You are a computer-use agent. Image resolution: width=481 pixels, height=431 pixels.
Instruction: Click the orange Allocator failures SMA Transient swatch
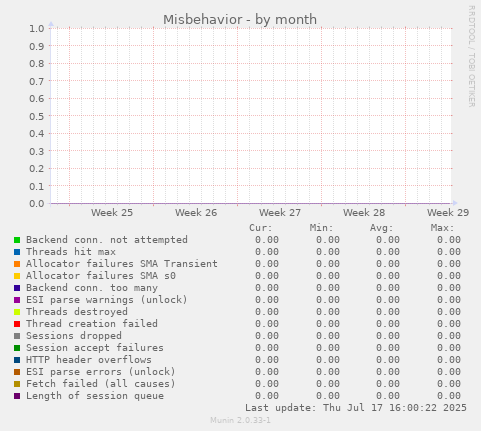(17, 264)
